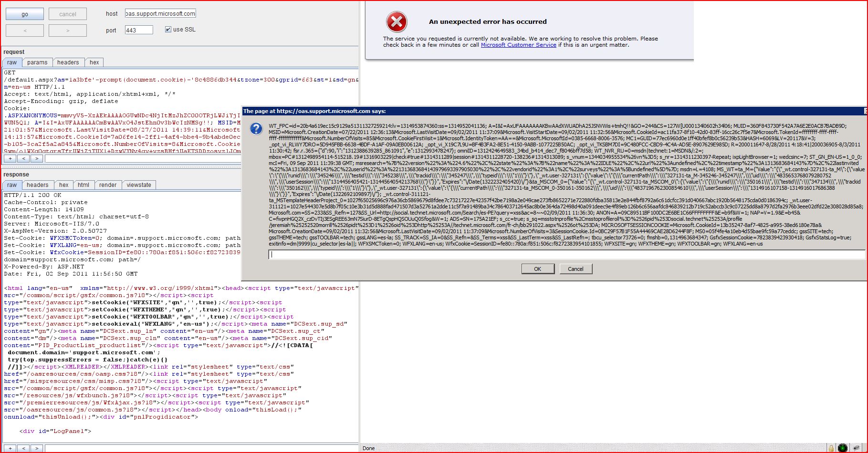868x453 pixels.
Task: Click the go button to send request
Action: (x=25, y=14)
